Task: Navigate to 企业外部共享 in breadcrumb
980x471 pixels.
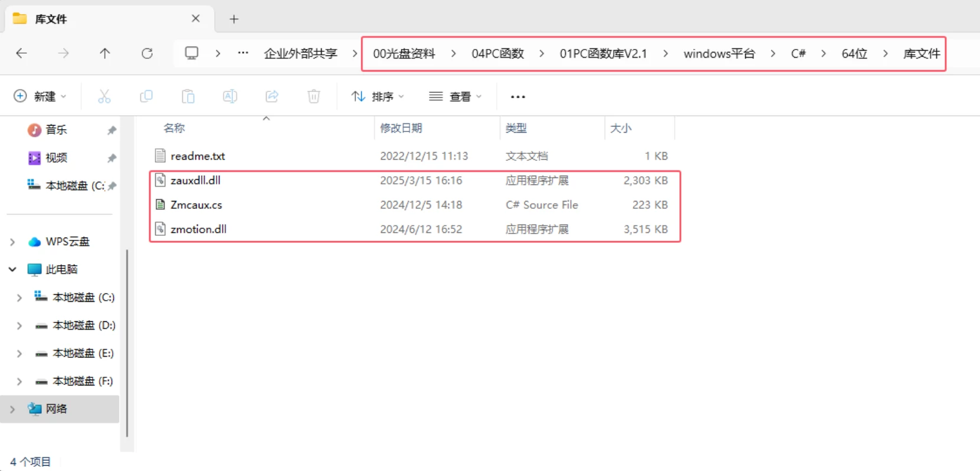Action: click(300, 54)
